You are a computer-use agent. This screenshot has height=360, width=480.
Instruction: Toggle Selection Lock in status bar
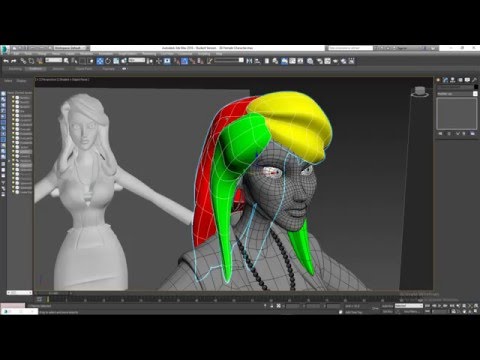(x=272, y=306)
